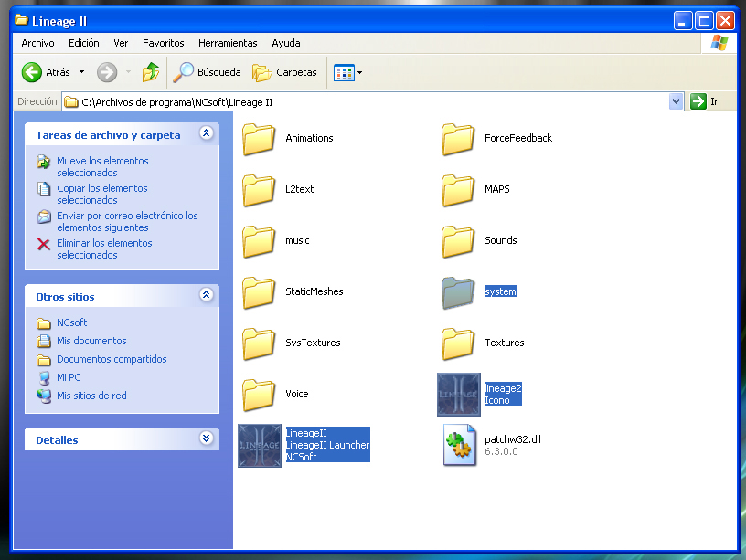This screenshot has width=746, height=560.
Task: Select the Sounds folder icon
Action: (458, 241)
